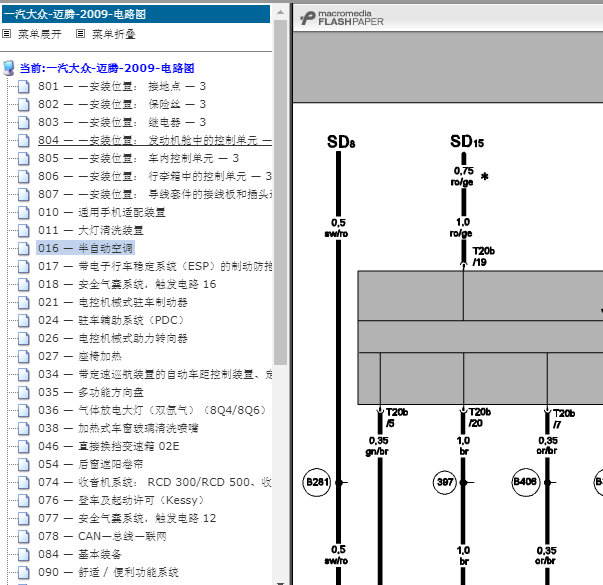Click the computer icon beside 当前 root node
Viewport: 603px width, 585px height.
[x=9, y=68]
